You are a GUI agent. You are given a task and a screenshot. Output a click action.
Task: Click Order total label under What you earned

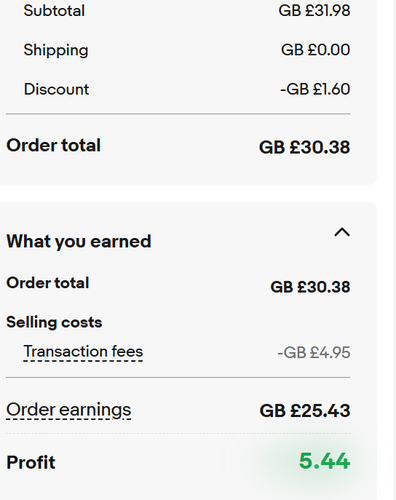pos(48,283)
